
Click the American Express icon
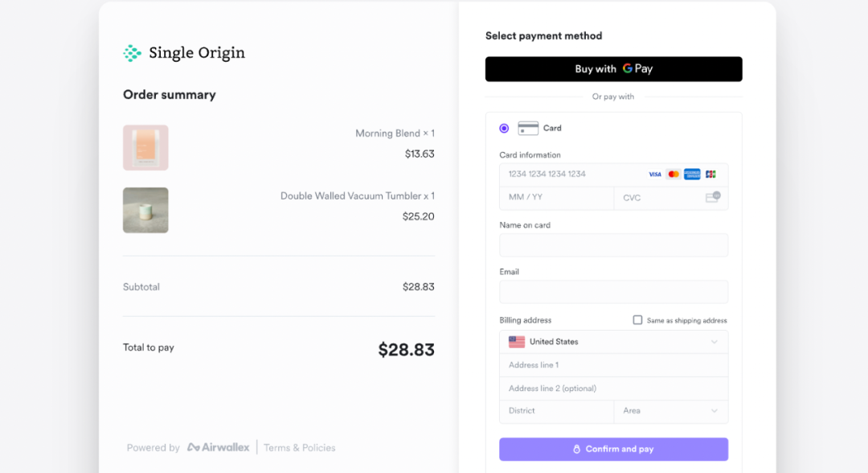point(692,175)
